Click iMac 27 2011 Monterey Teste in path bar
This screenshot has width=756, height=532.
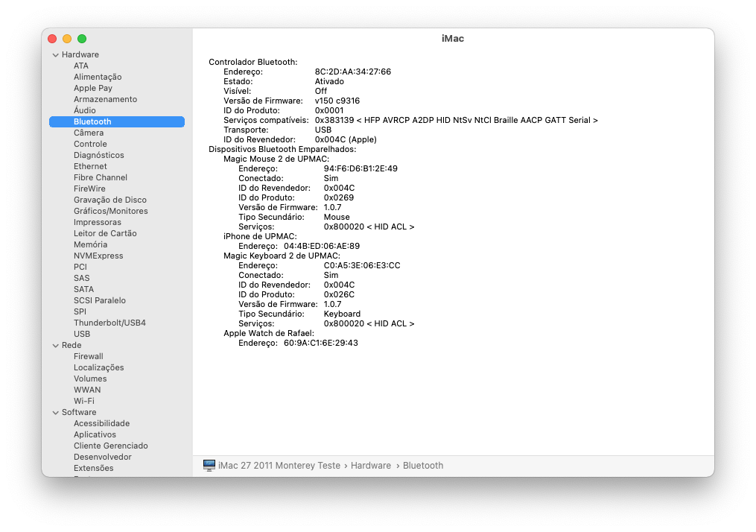coord(279,466)
